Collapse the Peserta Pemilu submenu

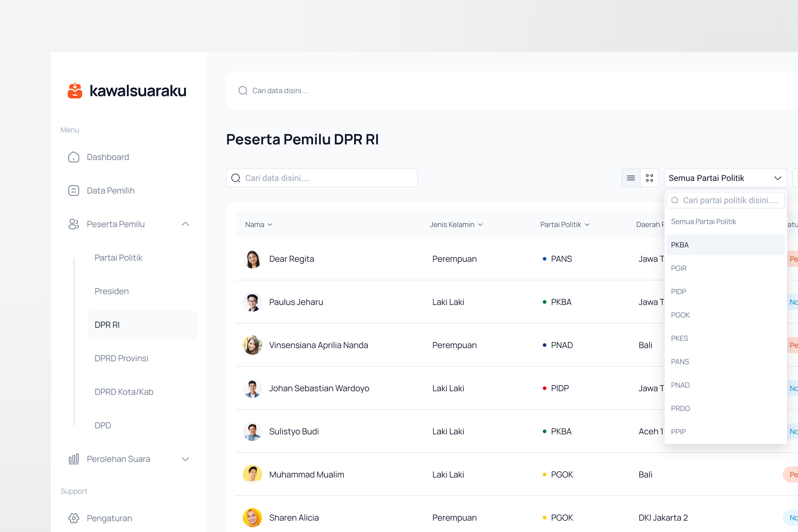[x=185, y=224]
